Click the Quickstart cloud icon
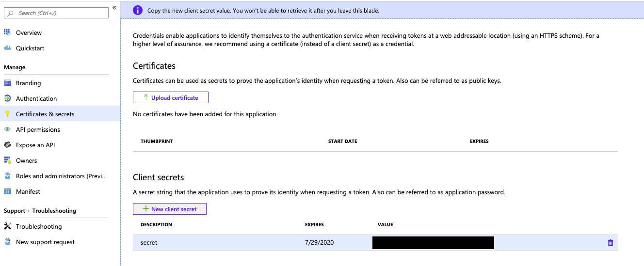 tap(7, 48)
